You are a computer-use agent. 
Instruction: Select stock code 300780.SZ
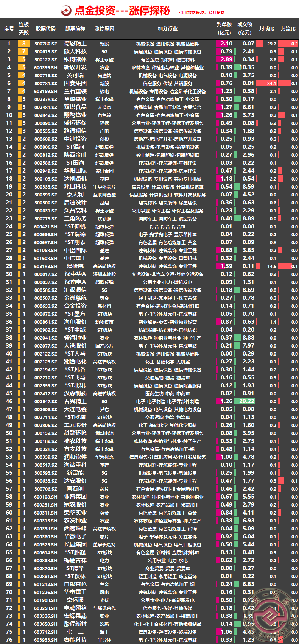click(x=46, y=44)
